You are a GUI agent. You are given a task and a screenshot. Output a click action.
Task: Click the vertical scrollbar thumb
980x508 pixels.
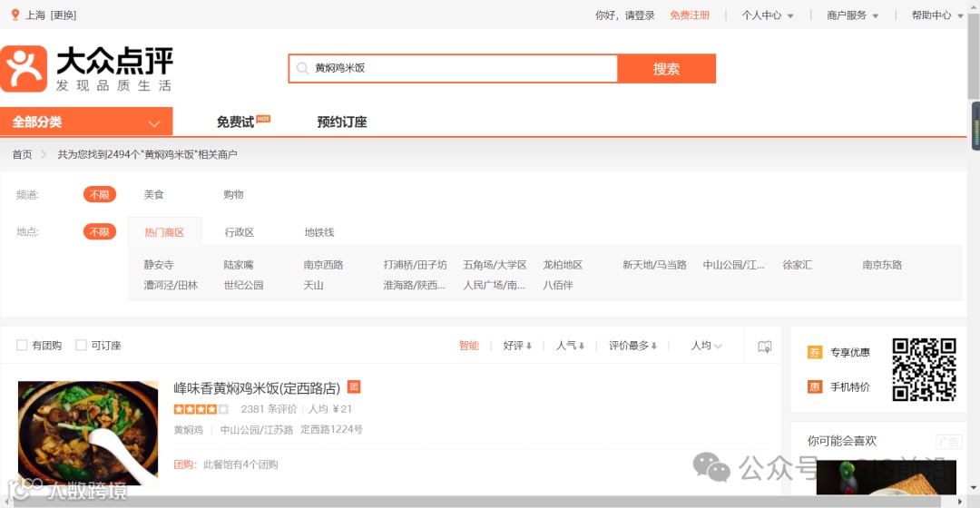973,57
